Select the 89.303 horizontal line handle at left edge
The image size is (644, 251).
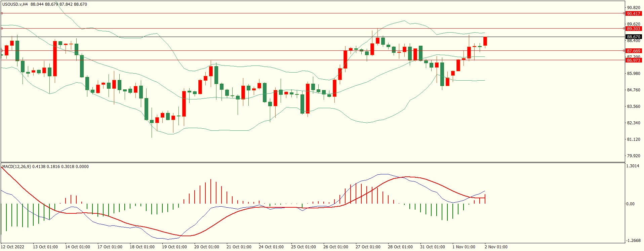(2, 29)
